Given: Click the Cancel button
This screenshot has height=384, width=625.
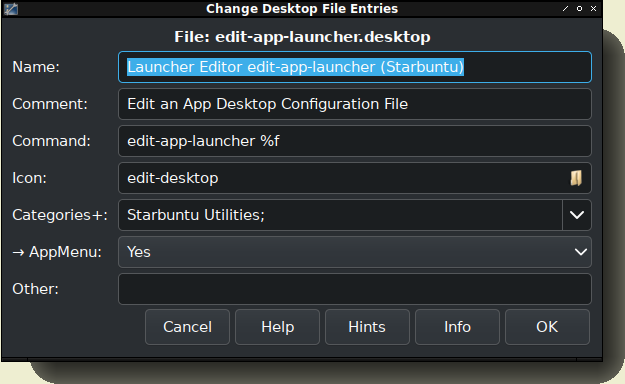Looking at the screenshot, I should coord(187,327).
